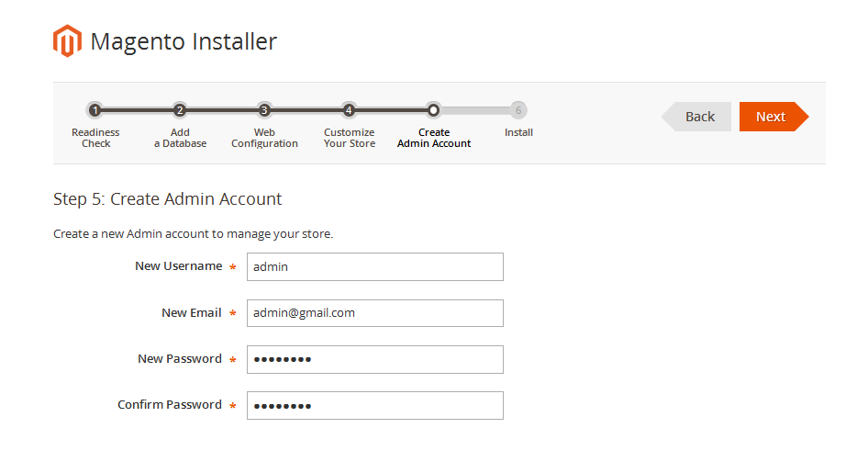Focus the New Password field

(374, 359)
